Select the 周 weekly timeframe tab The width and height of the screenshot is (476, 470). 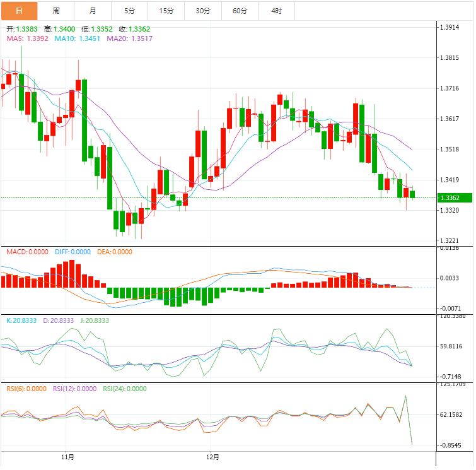tap(56, 11)
